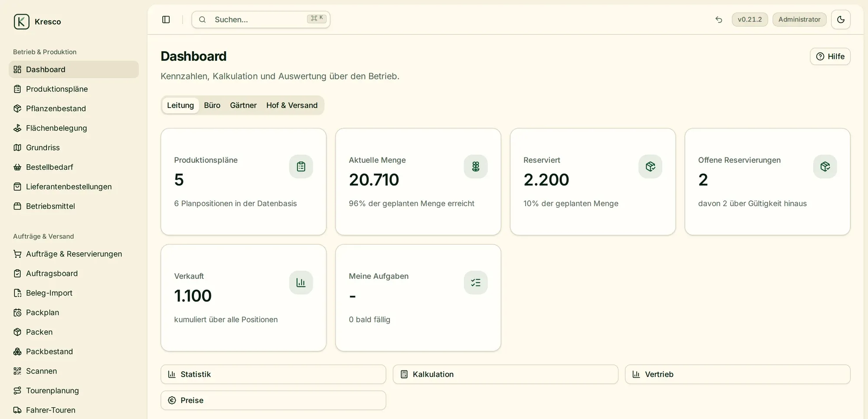Click the Verkauft value 1.100
This screenshot has height=419, width=868.
193,296
